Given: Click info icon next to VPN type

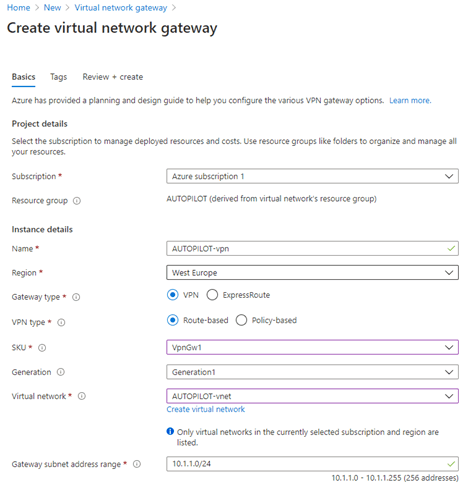Looking at the screenshot, I should pyautogui.click(x=61, y=322).
